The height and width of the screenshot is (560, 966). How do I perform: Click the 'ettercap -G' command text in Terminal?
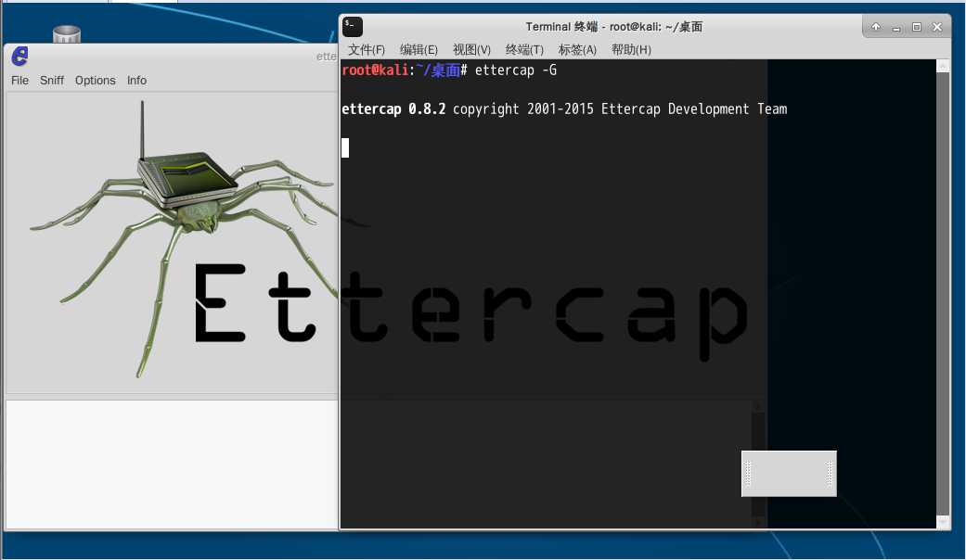pyautogui.click(x=516, y=70)
